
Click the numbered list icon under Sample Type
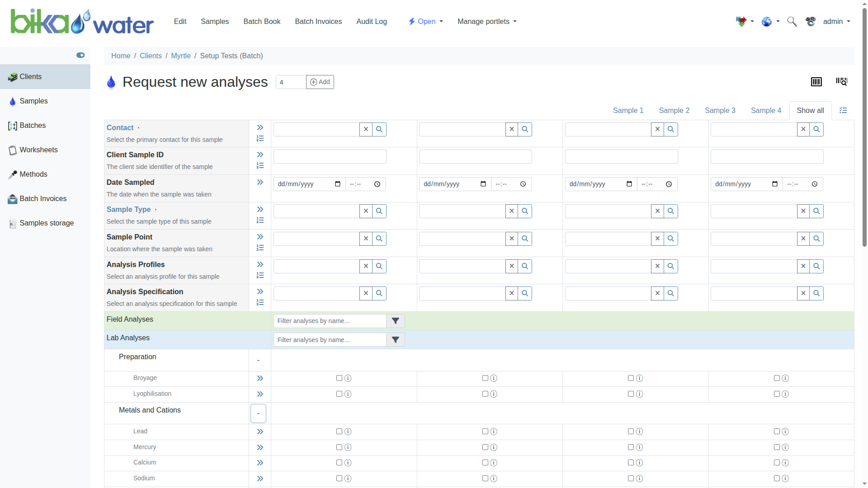tap(260, 221)
